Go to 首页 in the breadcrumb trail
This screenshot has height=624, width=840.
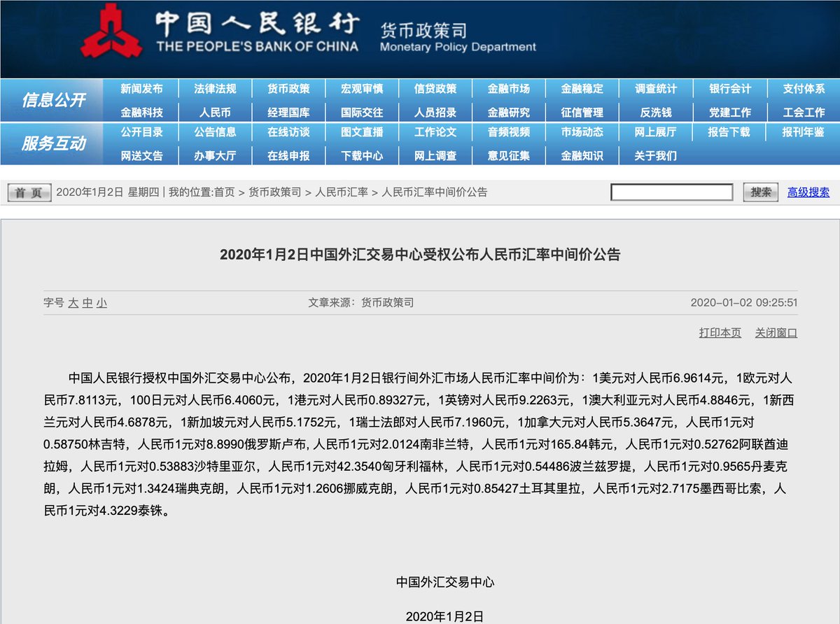[x=225, y=192]
